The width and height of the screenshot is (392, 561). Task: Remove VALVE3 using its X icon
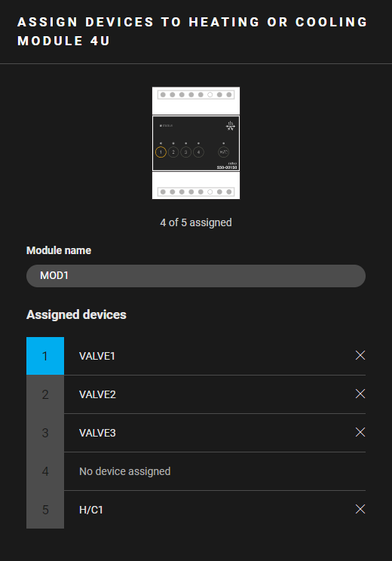(x=360, y=432)
